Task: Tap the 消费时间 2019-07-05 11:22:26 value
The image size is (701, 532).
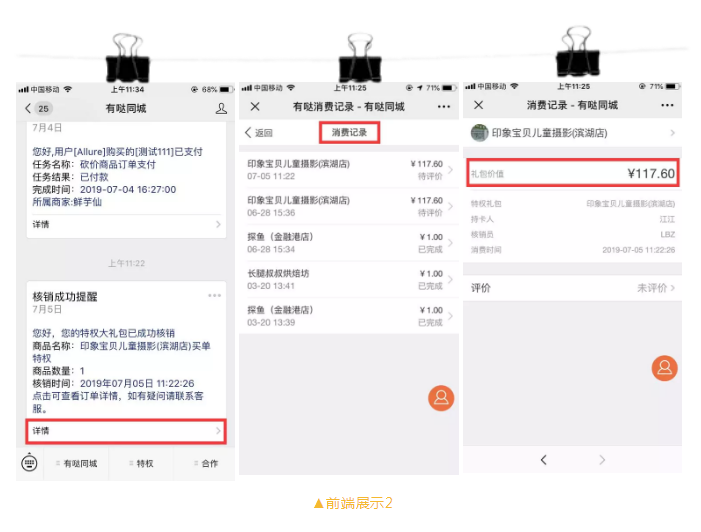Action: pyautogui.click(x=638, y=250)
